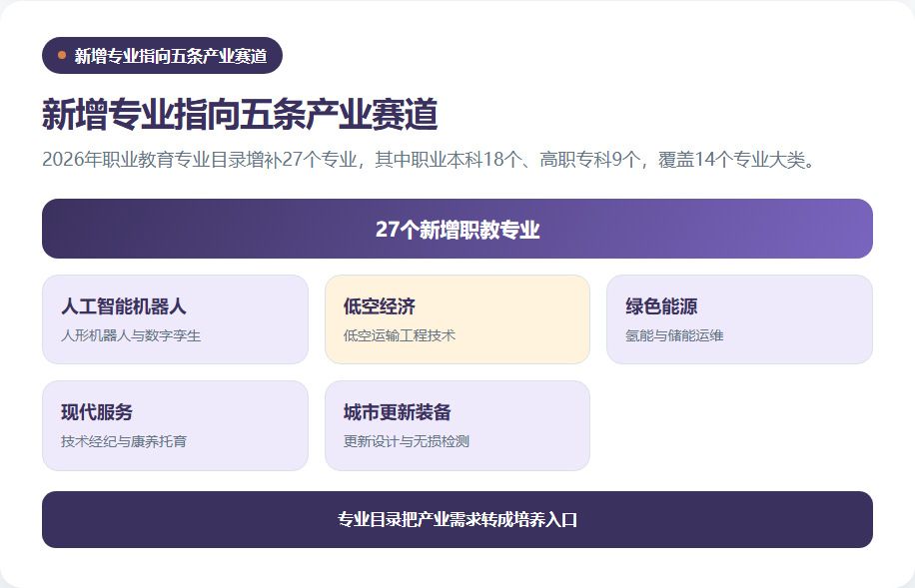Click the text 更新设计与无损检测
Viewport: 915px width, 588px height.
[x=407, y=441]
